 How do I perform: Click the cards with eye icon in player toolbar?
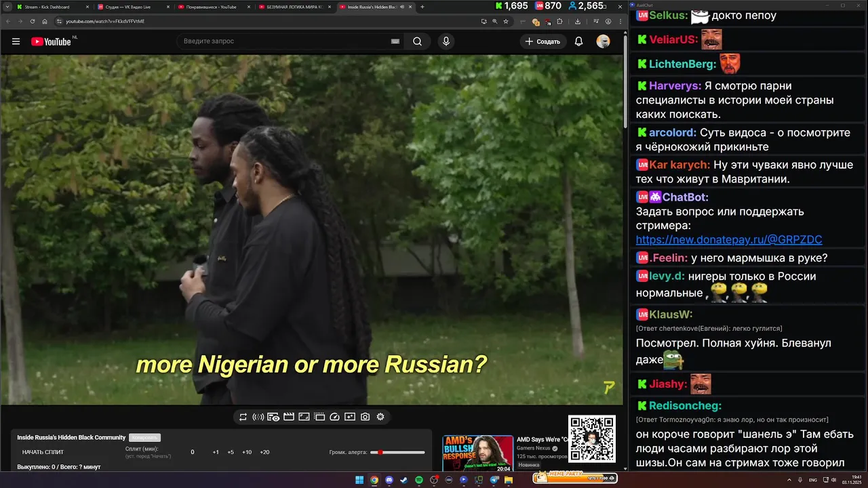273,417
